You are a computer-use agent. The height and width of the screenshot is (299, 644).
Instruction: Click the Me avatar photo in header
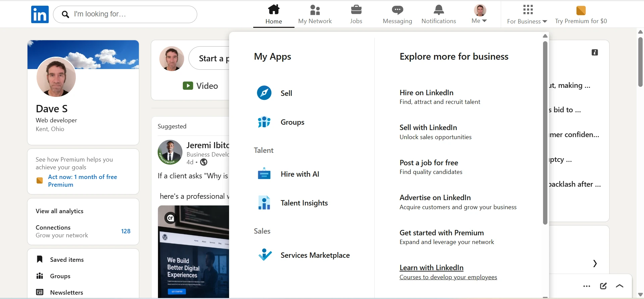click(480, 10)
